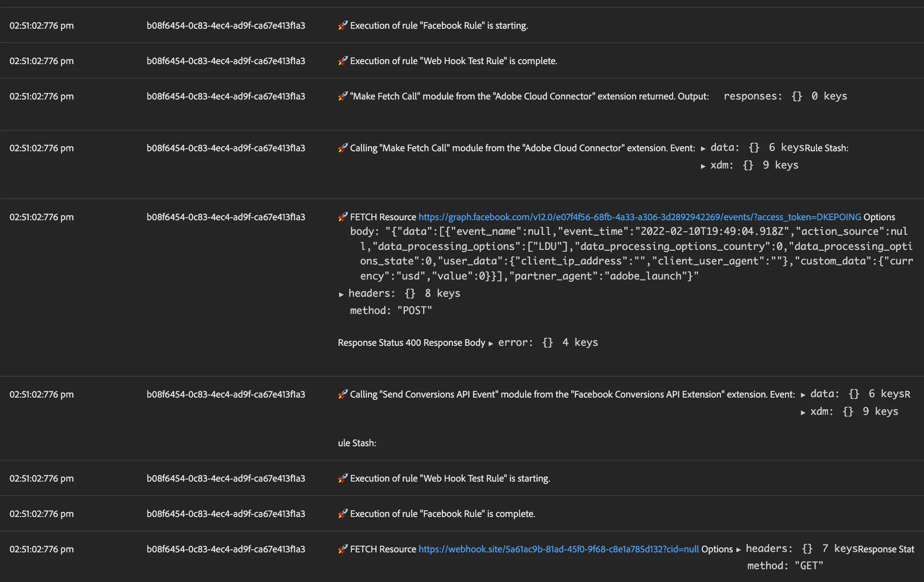
Task: Click rocket icon beside 'Web Hook Test Rule is starting'
Action: tap(343, 478)
